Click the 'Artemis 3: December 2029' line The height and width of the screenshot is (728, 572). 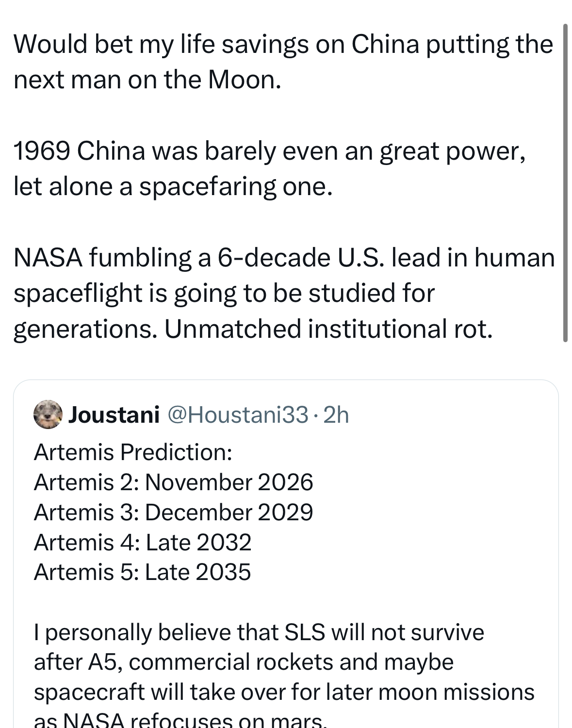pyautogui.click(x=174, y=513)
